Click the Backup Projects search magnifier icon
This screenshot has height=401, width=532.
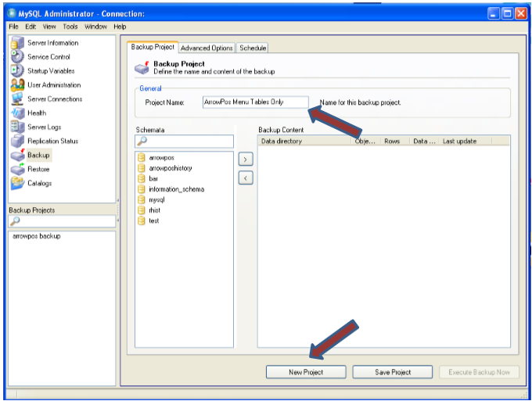click(15, 221)
